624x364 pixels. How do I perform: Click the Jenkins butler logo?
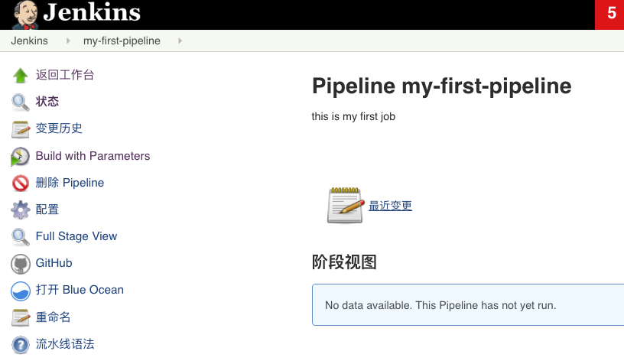(x=25, y=15)
